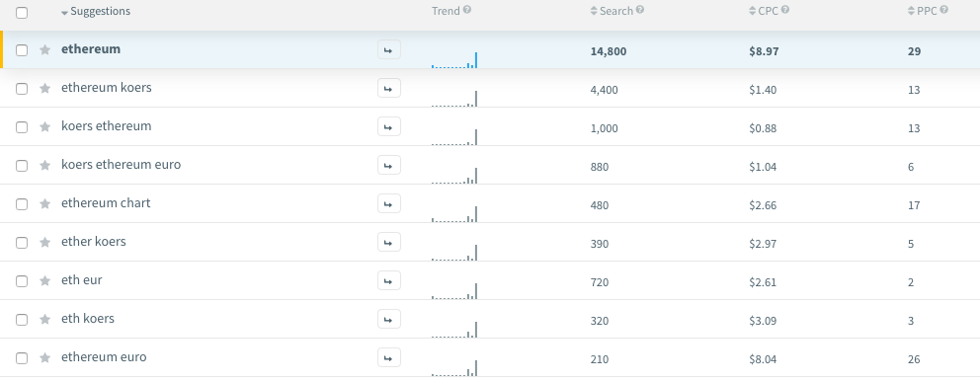Check the box for ether koers

coord(22,243)
